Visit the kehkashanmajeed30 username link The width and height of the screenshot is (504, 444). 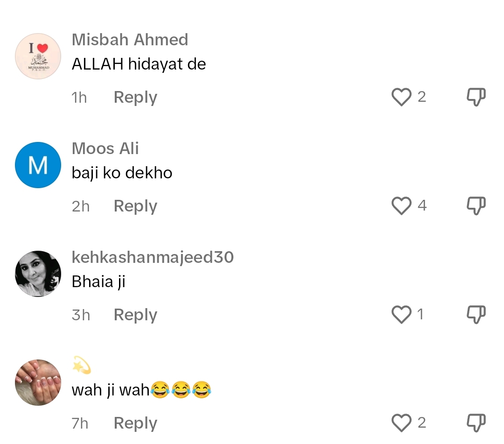[153, 257]
